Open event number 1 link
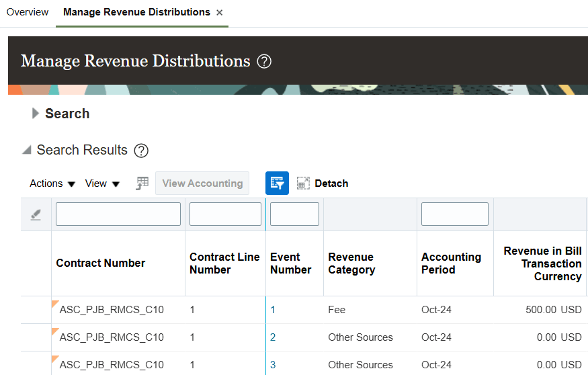This screenshot has height=375, width=588. (273, 310)
